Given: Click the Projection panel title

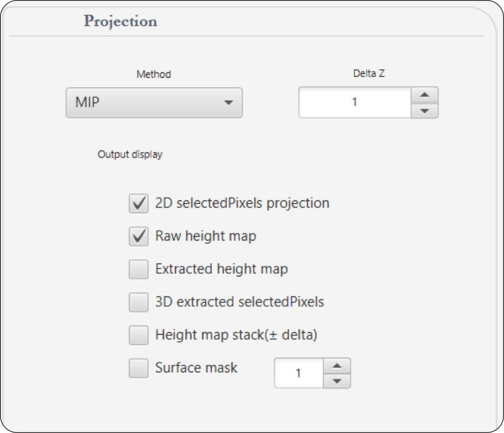Looking at the screenshot, I should coord(120,21).
